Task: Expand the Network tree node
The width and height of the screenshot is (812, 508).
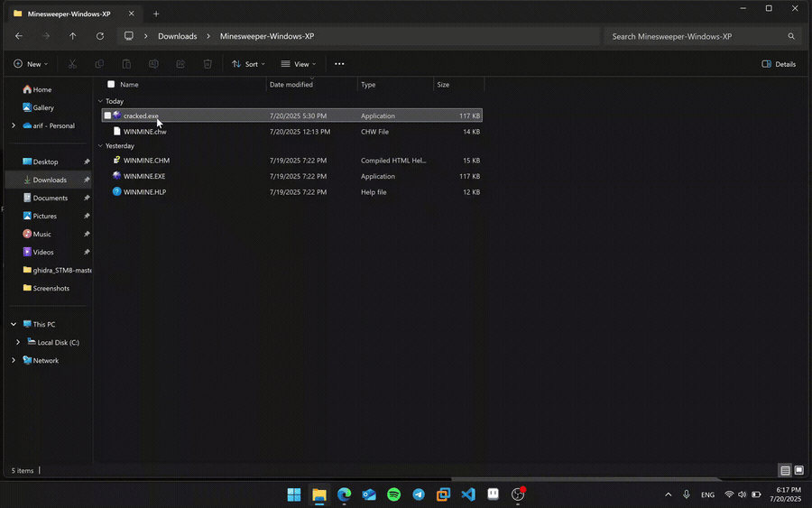Action: tap(14, 360)
